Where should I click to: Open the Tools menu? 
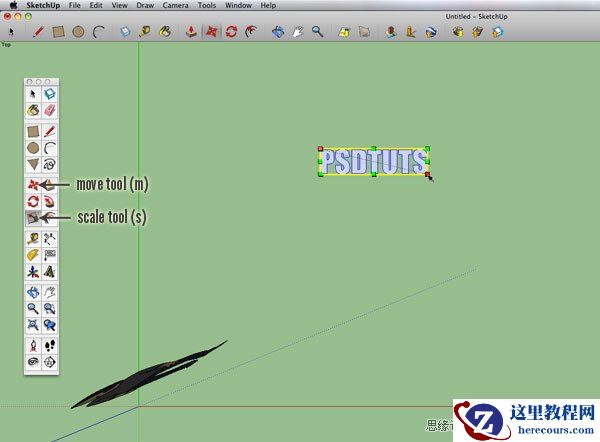pos(207,5)
